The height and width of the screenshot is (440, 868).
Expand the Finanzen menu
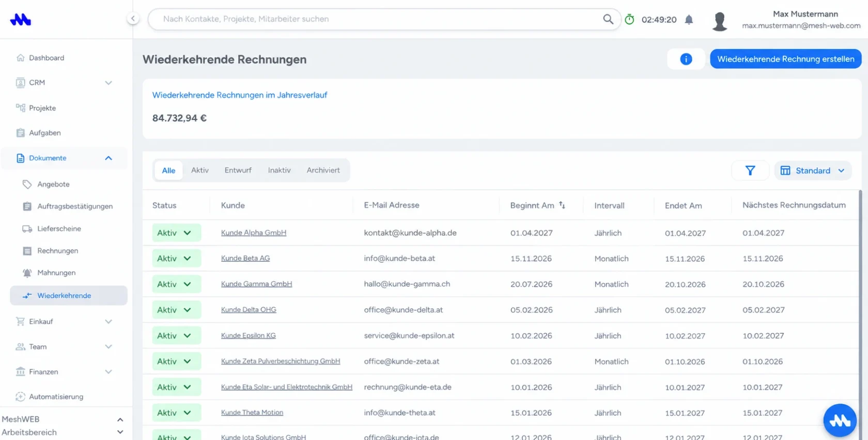coord(109,372)
